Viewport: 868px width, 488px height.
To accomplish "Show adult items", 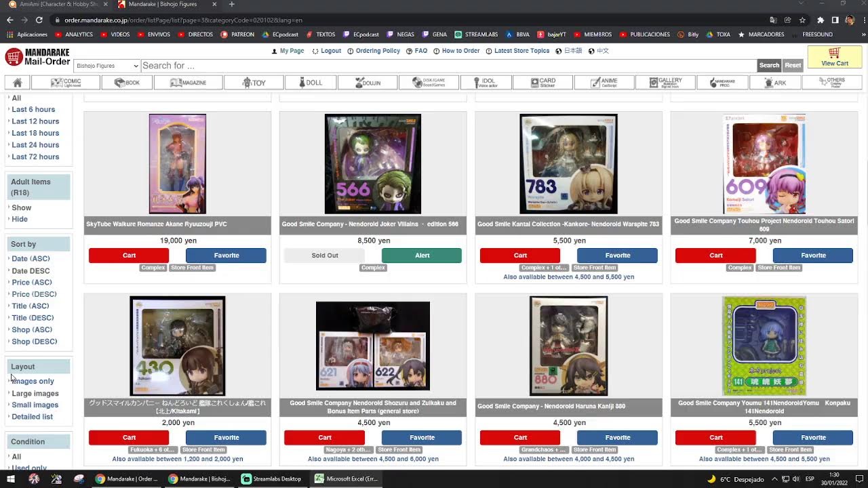I will tap(22, 208).
